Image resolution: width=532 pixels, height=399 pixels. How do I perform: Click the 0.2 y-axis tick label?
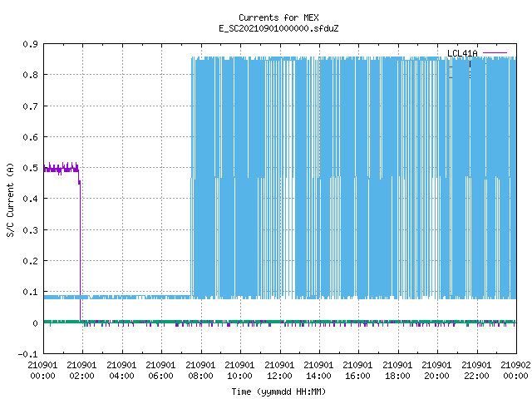tap(30, 261)
